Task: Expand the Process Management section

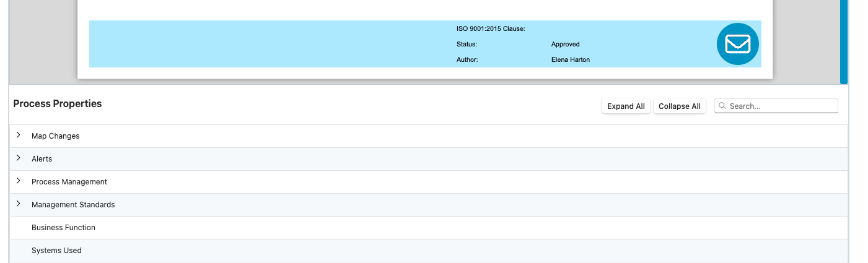Action: [19, 181]
